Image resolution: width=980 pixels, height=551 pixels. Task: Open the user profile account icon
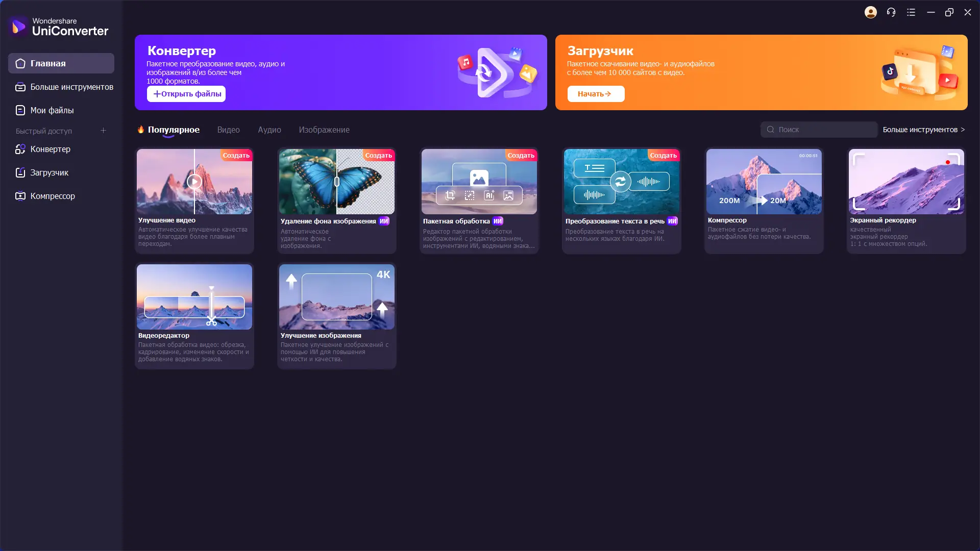pos(871,12)
